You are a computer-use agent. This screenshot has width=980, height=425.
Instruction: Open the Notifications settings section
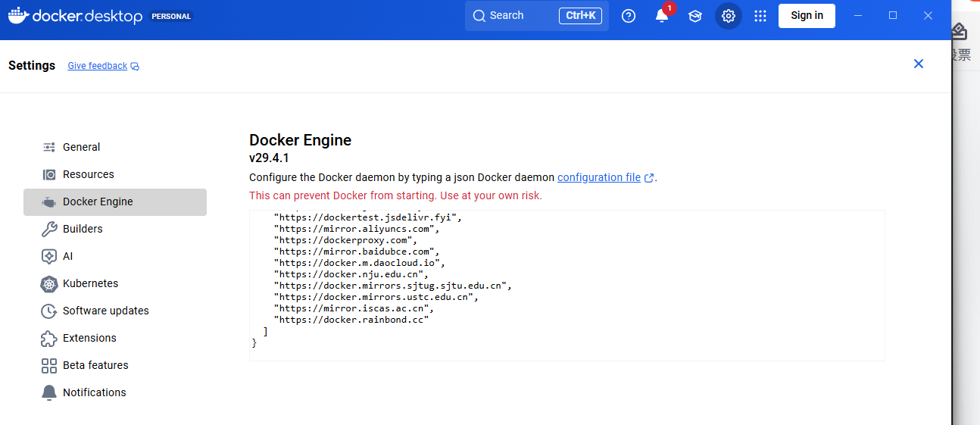coord(115,392)
